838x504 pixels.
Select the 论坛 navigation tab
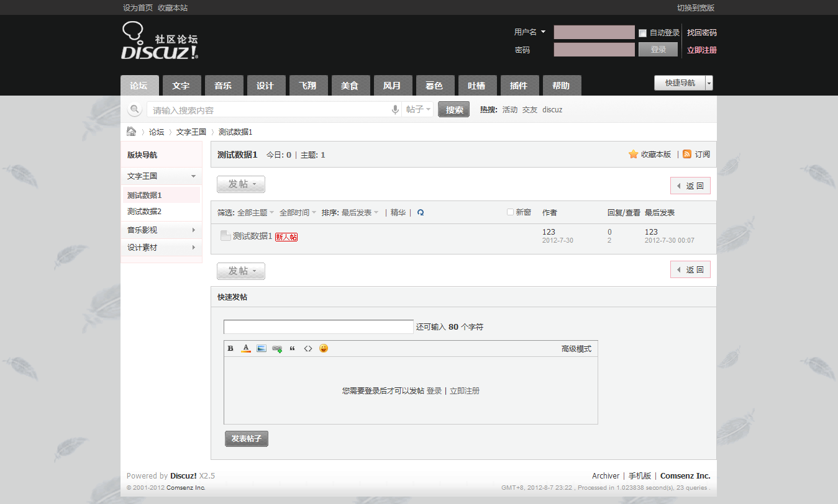click(x=140, y=86)
